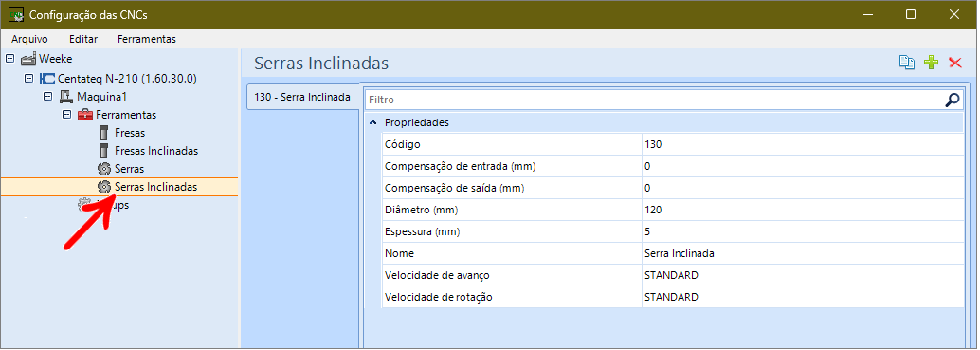
Task: Click the Nome property label
Action: coord(399,254)
